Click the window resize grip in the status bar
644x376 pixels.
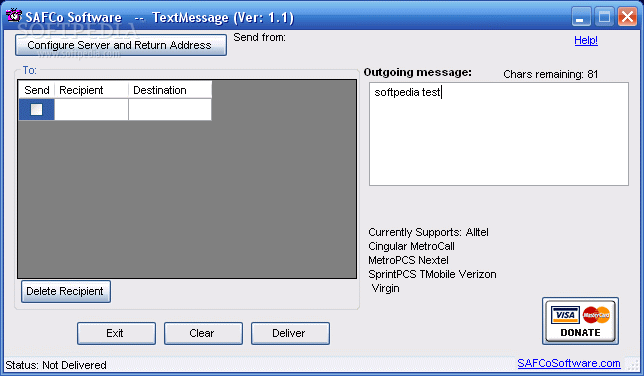coord(632,364)
